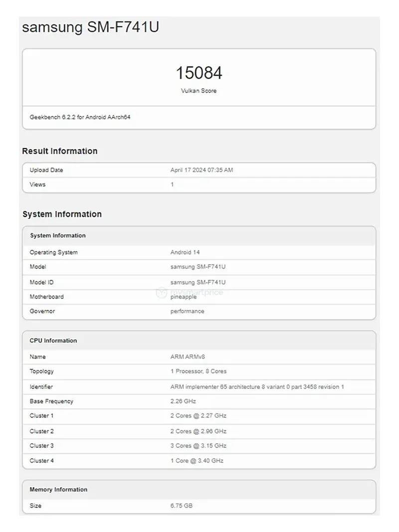Viewport: 399px width, 532px height.
Task: Click the Size label in Memory Information
Action: pos(35,506)
